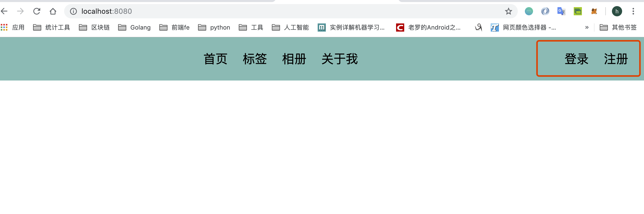Open the 关于我 nav item
The height and width of the screenshot is (214, 644).
pyautogui.click(x=340, y=59)
